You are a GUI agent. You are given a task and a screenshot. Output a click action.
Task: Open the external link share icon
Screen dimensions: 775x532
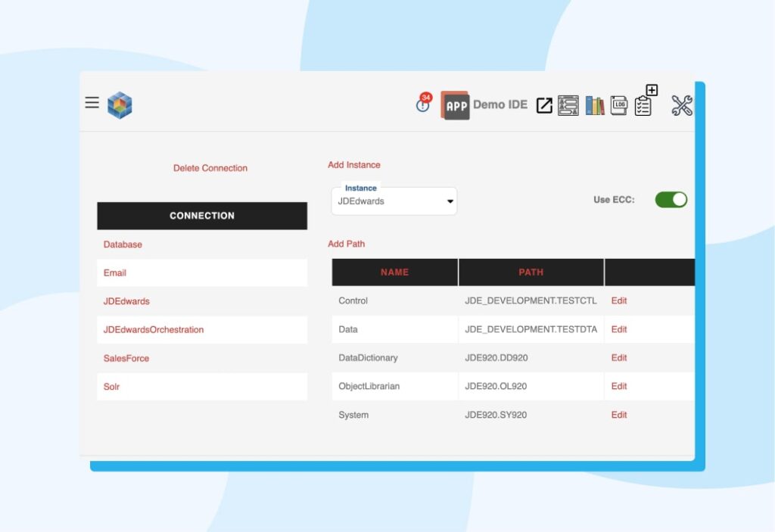tap(543, 106)
